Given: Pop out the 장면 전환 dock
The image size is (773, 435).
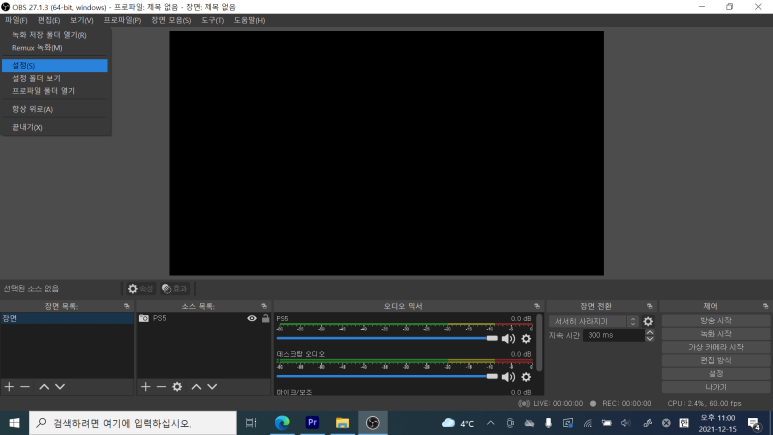Looking at the screenshot, I should click(649, 306).
